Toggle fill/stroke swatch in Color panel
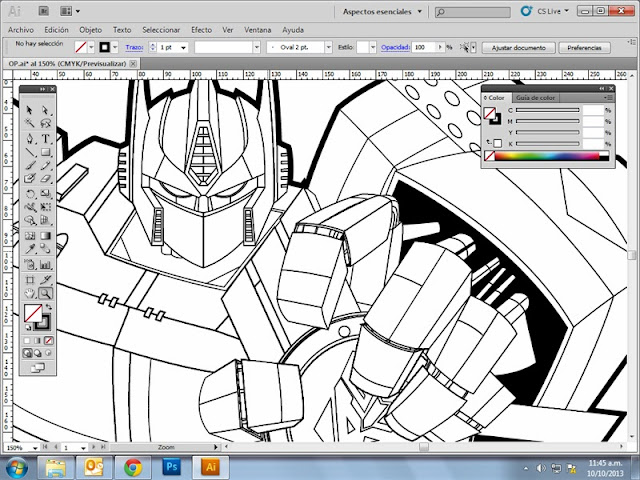Image resolution: width=640 pixels, height=480 pixels. (x=491, y=114)
